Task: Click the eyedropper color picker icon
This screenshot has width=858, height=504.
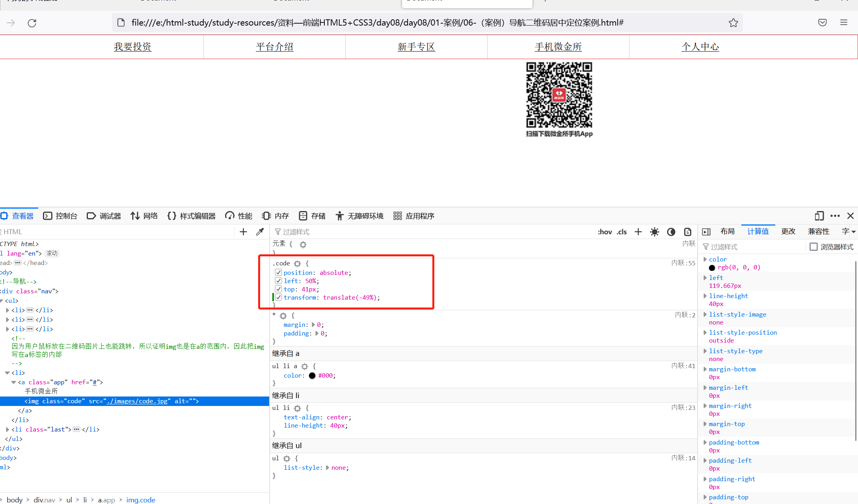Action: point(260,232)
